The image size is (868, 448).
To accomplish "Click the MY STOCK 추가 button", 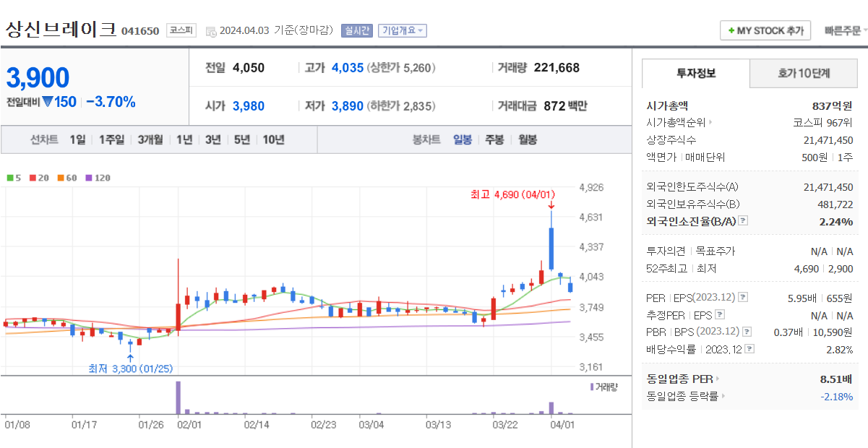I will point(765,30).
